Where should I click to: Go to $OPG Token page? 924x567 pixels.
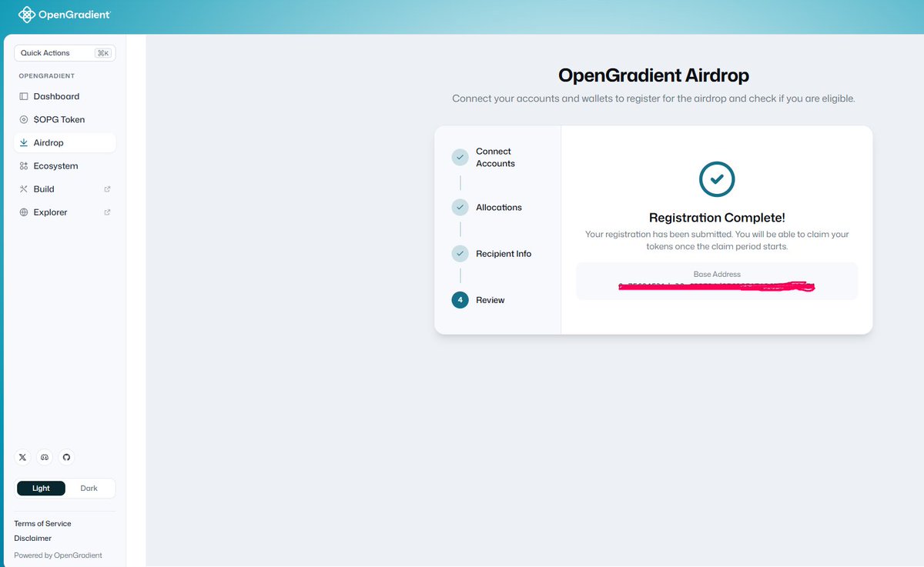point(65,119)
